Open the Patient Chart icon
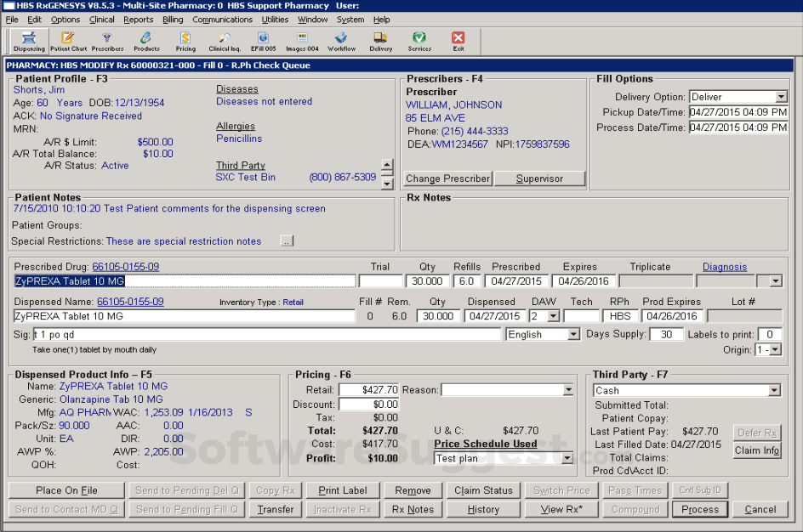Viewport: 803px width, 532px height. click(x=68, y=39)
